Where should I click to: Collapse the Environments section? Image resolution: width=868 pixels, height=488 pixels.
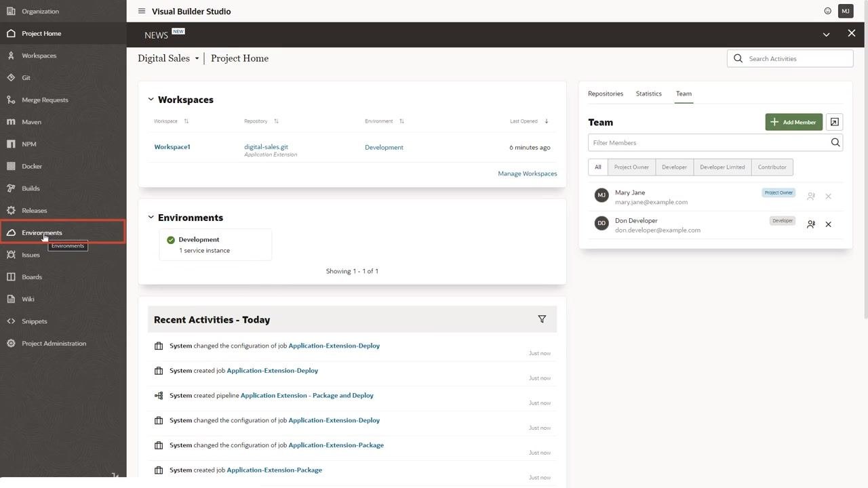click(x=151, y=218)
